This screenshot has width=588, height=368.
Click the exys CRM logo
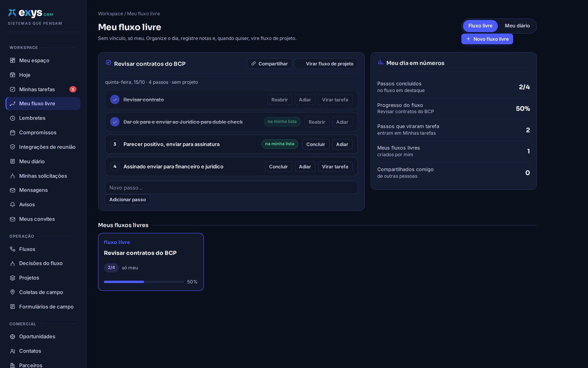[x=31, y=13]
